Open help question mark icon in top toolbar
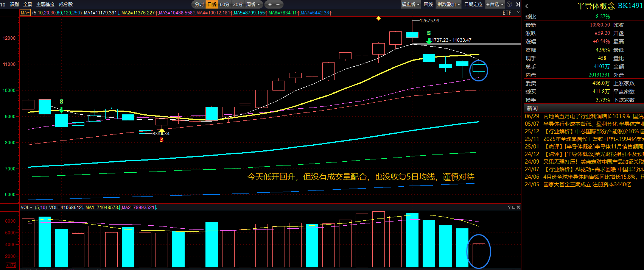The height and width of the screenshot is (270, 644). coord(509,4)
